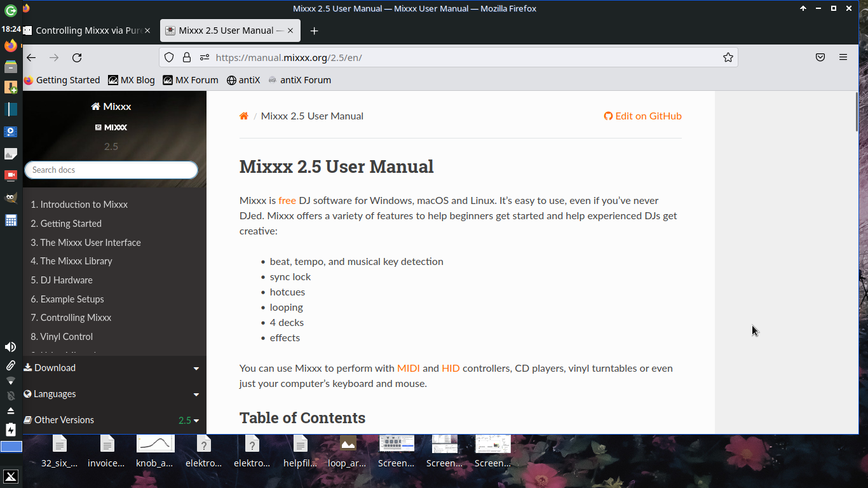This screenshot has height=488, width=868.
Task: Launch Firefox from the dock
Action: 11,45
